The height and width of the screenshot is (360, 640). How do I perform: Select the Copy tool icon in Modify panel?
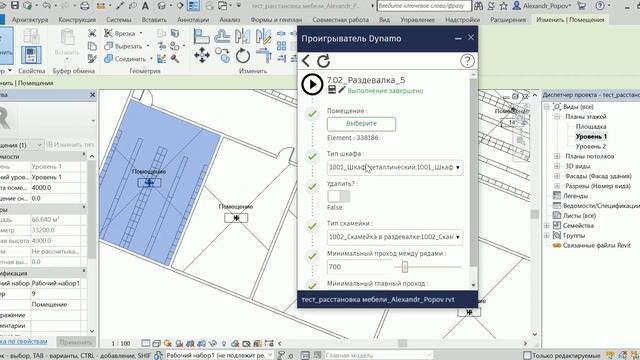(x=222, y=55)
